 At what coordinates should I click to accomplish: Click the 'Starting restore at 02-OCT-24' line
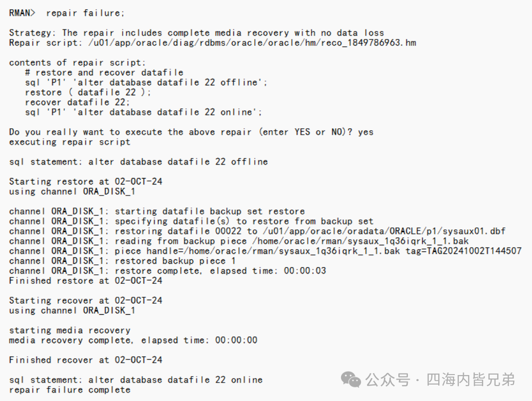[x=85, y=182]
